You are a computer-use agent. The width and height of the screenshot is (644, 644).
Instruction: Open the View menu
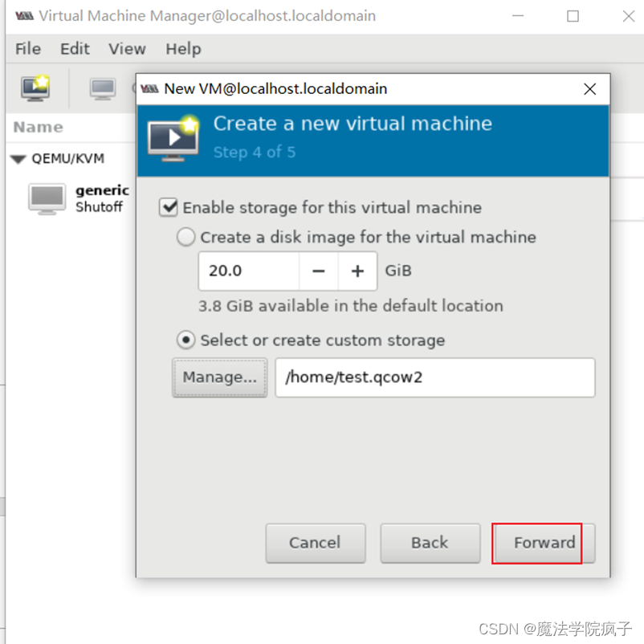(127, 49)
